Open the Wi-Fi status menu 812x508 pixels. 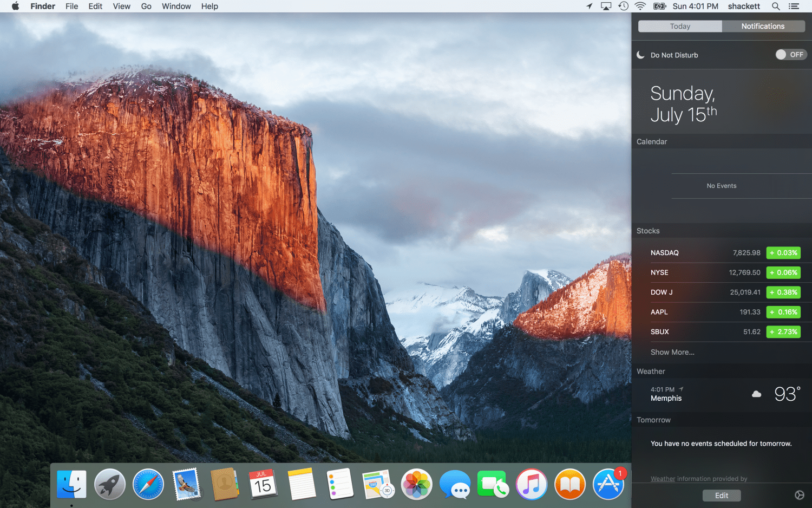tap(640, 6)
